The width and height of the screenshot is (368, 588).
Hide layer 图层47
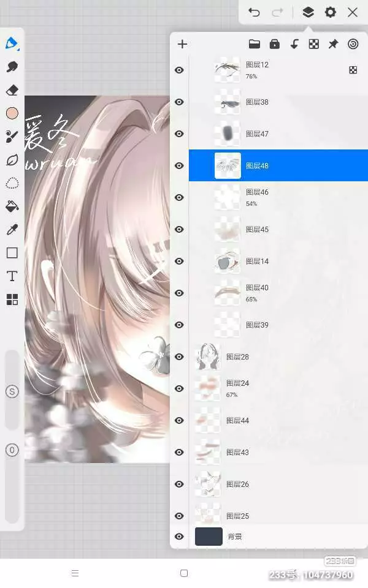[180, 134]
